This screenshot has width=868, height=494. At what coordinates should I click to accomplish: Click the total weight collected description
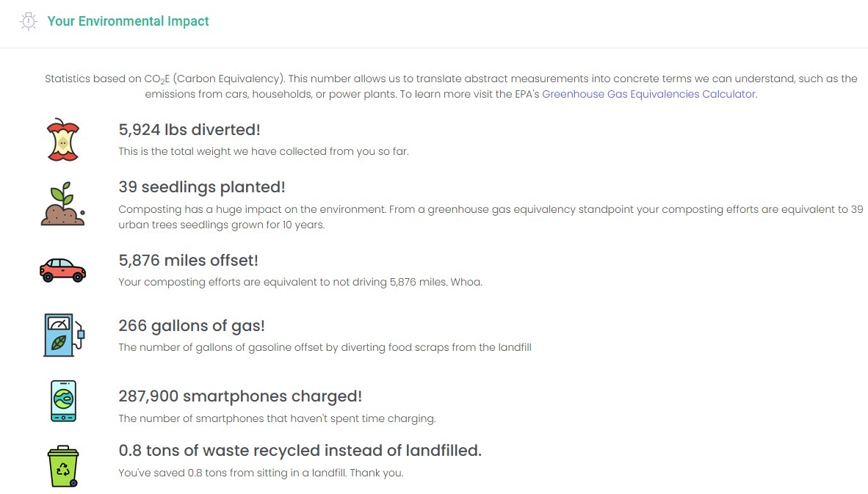point(264,151)
